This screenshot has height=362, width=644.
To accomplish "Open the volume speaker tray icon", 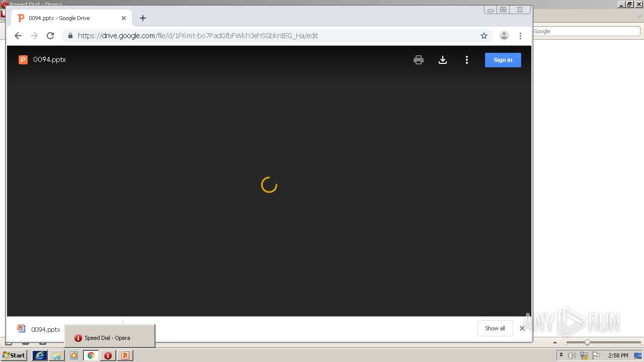I will tap(572, 355).
